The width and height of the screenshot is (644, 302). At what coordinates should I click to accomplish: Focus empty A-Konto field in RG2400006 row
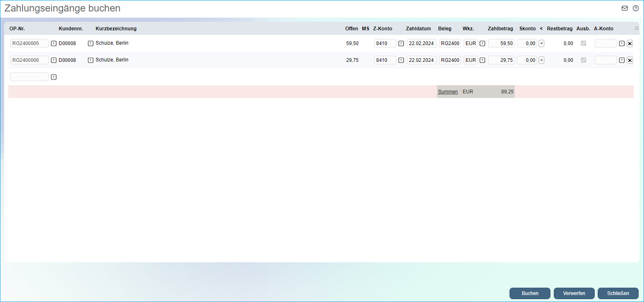coord(606,60)
